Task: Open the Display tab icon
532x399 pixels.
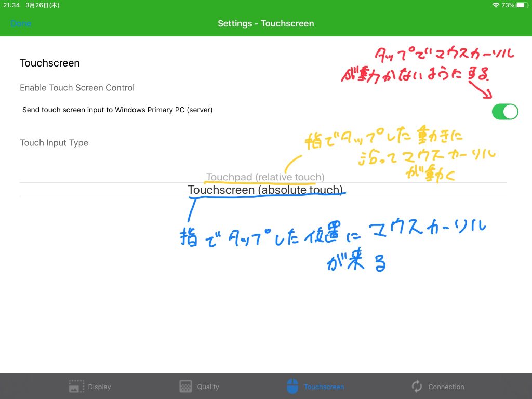Action: [76, 386]
